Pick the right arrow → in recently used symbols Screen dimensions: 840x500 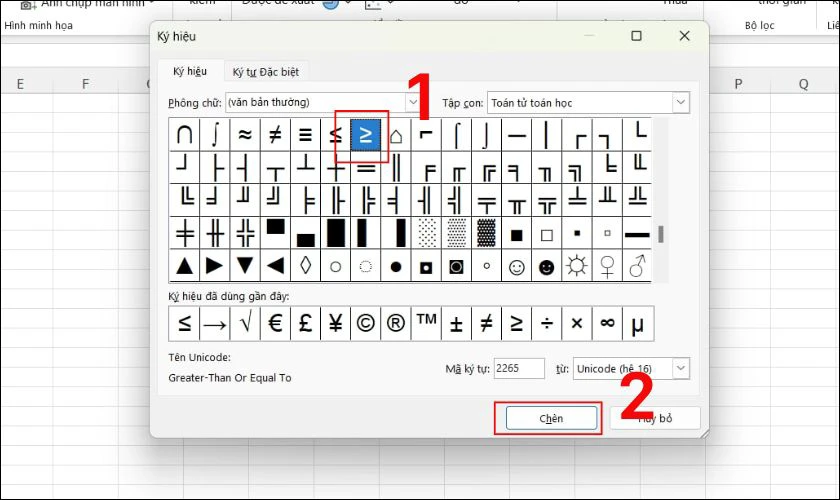click(x=214, y=324)
